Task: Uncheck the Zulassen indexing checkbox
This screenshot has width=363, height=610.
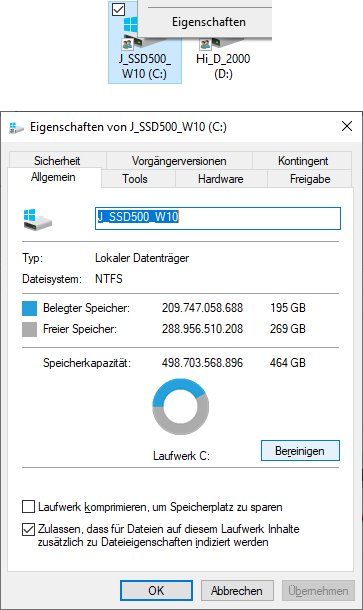Action: tap(28, 529)
